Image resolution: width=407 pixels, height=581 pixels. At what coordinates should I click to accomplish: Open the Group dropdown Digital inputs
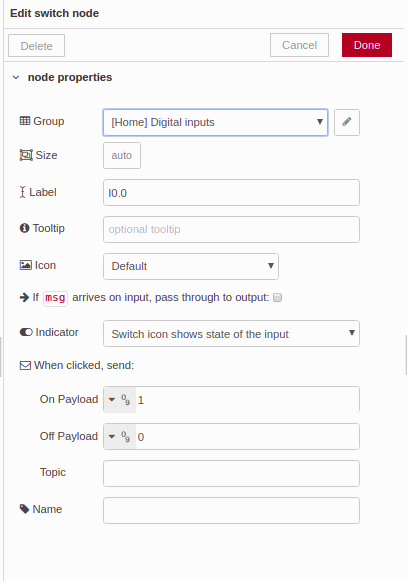[215, 122]
